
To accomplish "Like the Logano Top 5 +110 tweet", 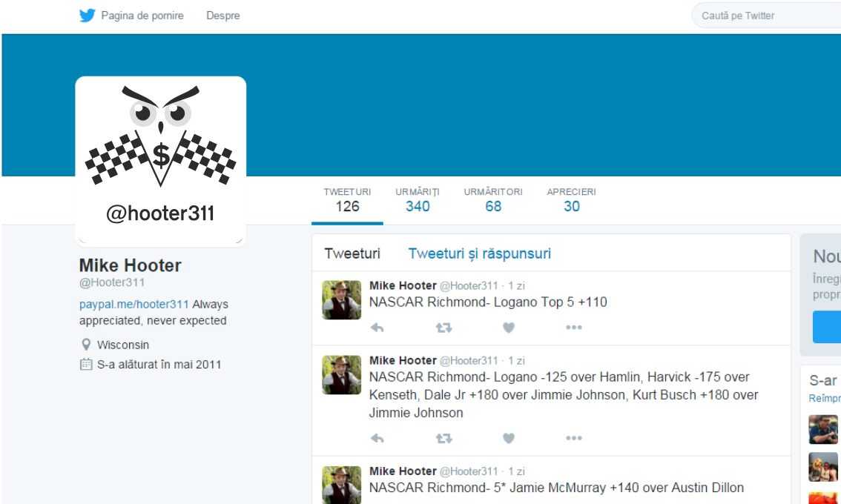I will [509, 327].
